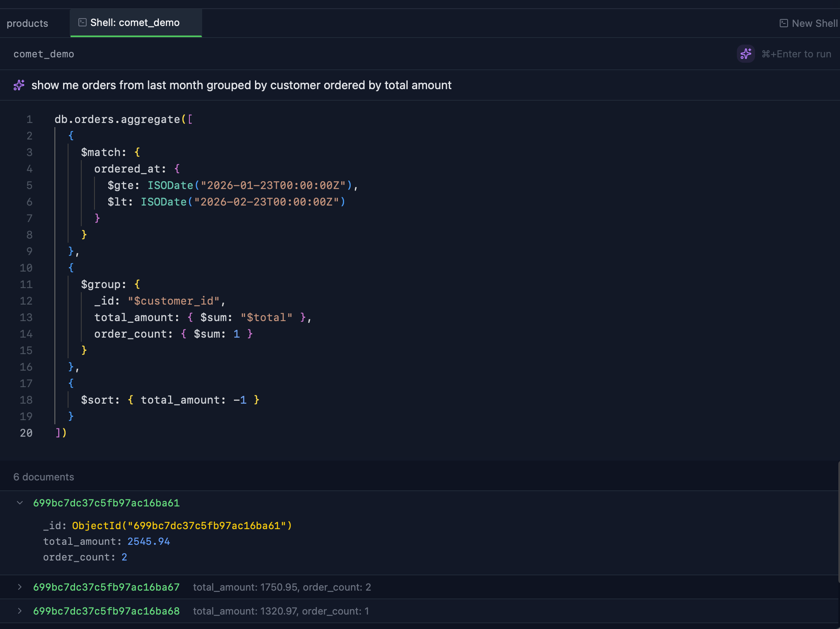Click the AI prompt text to edit it
The image size is (840, 629).
pyautogui.click(x=241, y=85)
